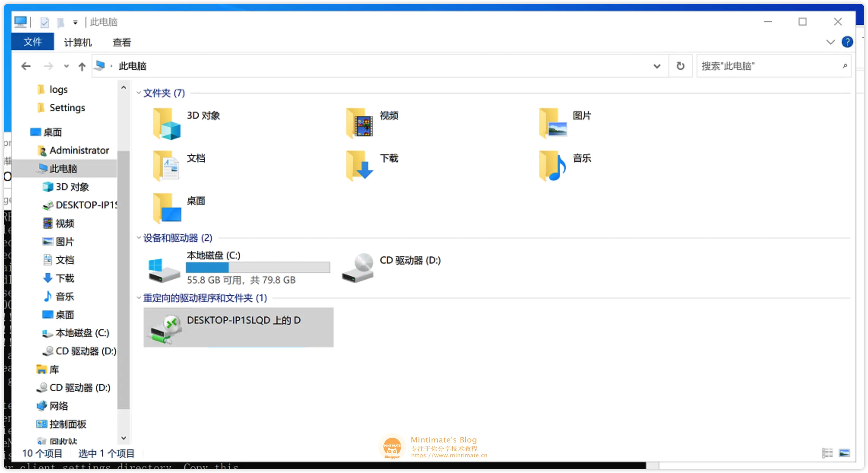This screenshot has width=868, height=473.
Task: Click the 文件 menu button
Action: pos(33,42)
